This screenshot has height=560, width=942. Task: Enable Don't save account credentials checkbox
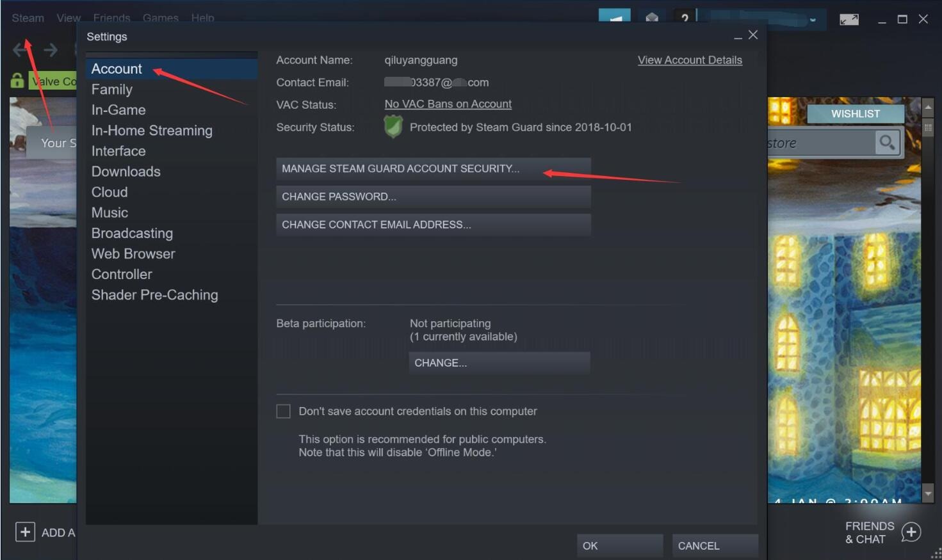point(283,411)
